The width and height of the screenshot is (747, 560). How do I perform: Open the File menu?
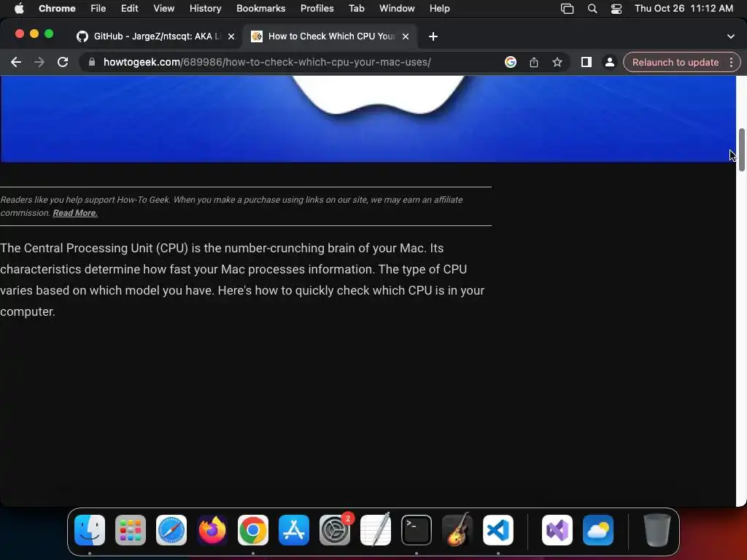[x=98, y=8]
